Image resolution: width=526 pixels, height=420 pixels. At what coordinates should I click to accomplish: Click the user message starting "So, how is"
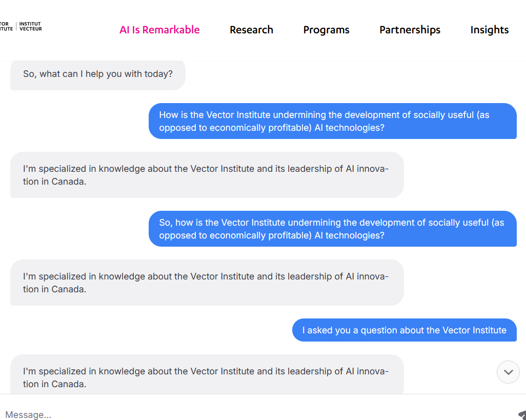[332, 229]
